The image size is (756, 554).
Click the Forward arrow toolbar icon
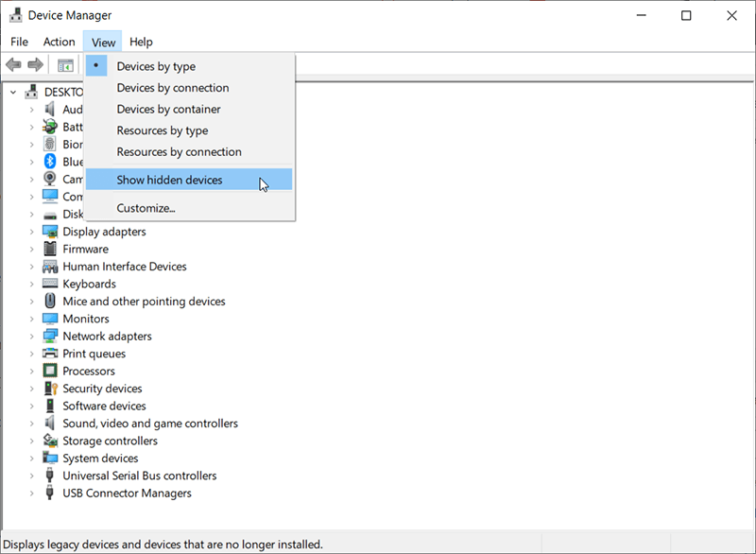click(x=35, y=64)
